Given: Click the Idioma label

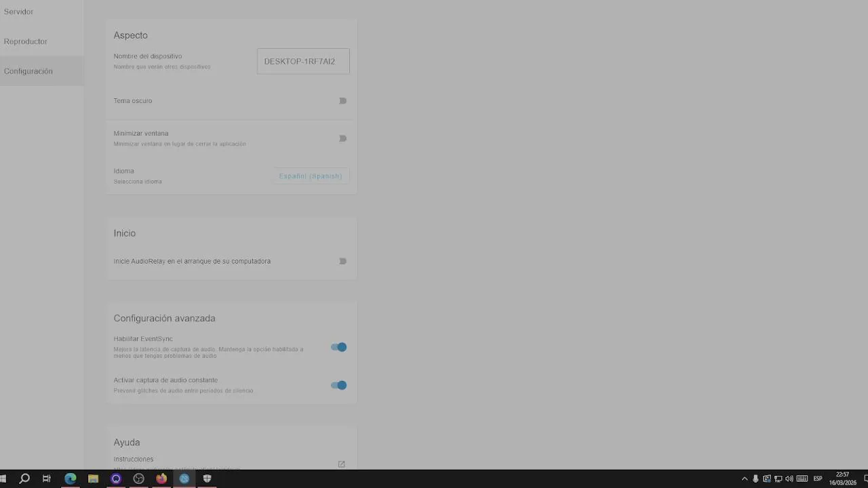Looking at the screenshot, I should click(123, 171).
